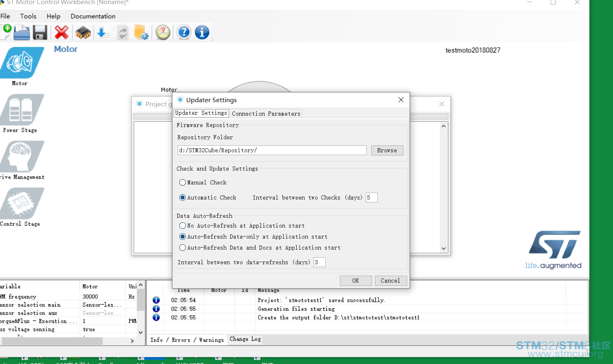Select the 'Create the output folder' log message
The image size is (613, 364).
pos(339,318)
